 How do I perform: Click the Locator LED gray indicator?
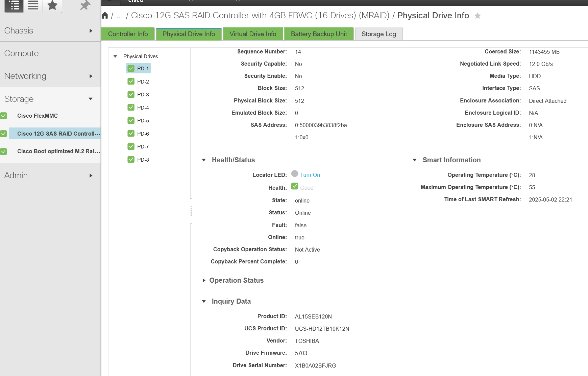point(295,173)
